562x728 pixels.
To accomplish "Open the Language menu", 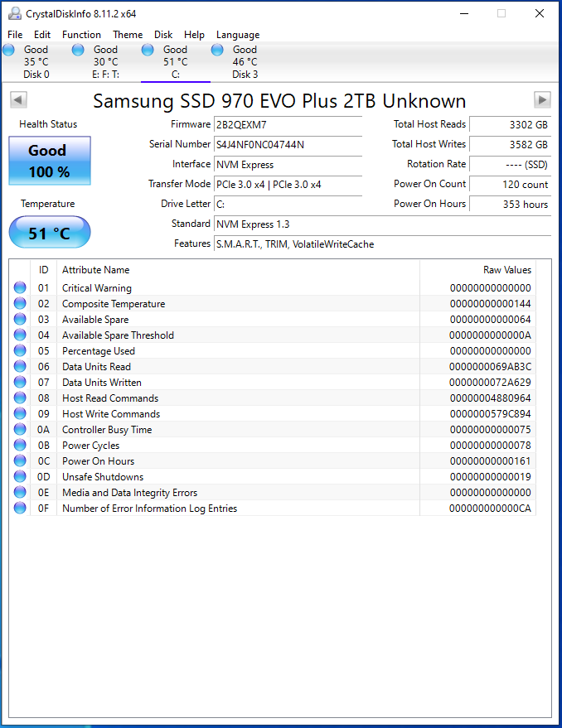I will click(x=238, y=34).
